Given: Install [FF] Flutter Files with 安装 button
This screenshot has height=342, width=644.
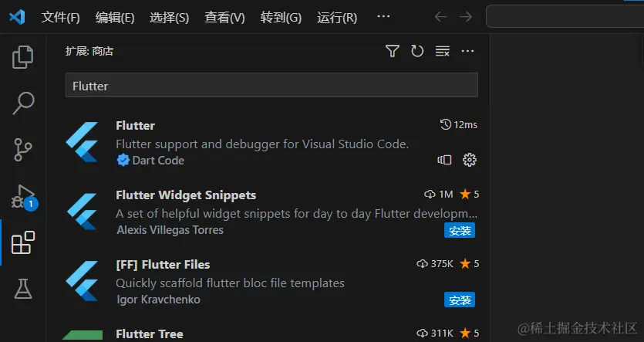Looking at the screenshot, I should [x=460, y=300].
